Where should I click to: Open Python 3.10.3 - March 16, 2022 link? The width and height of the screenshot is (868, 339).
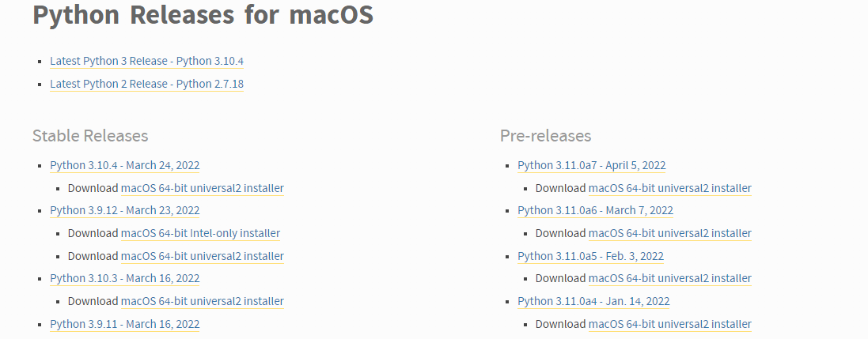tap(124, 278)
